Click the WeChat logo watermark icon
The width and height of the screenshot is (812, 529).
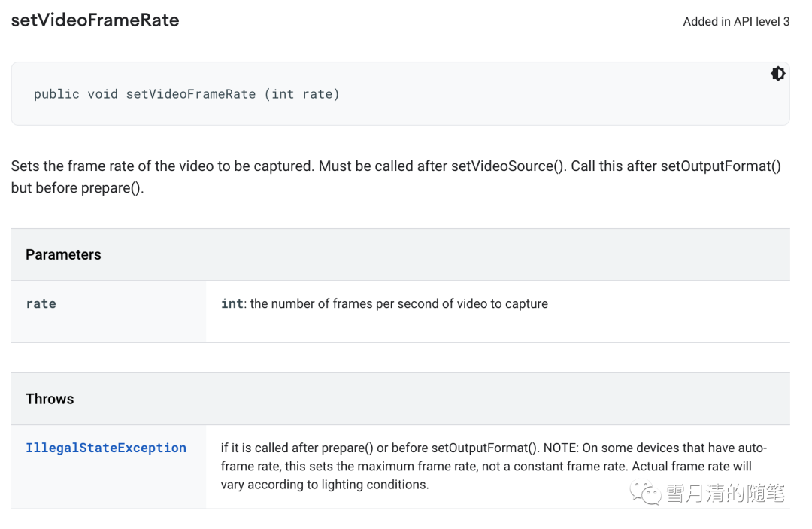pos(646,493)
